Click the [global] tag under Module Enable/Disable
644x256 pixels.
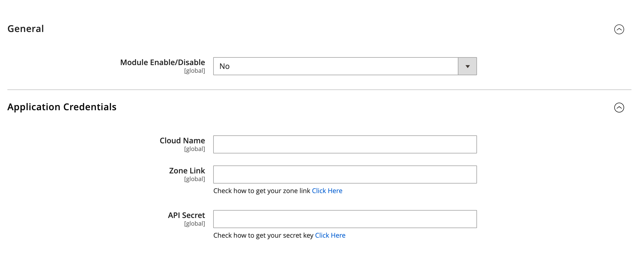point(194,71)
